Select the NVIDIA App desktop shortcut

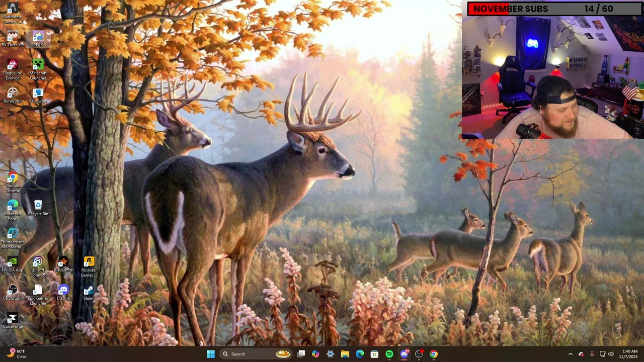(13, 264)
